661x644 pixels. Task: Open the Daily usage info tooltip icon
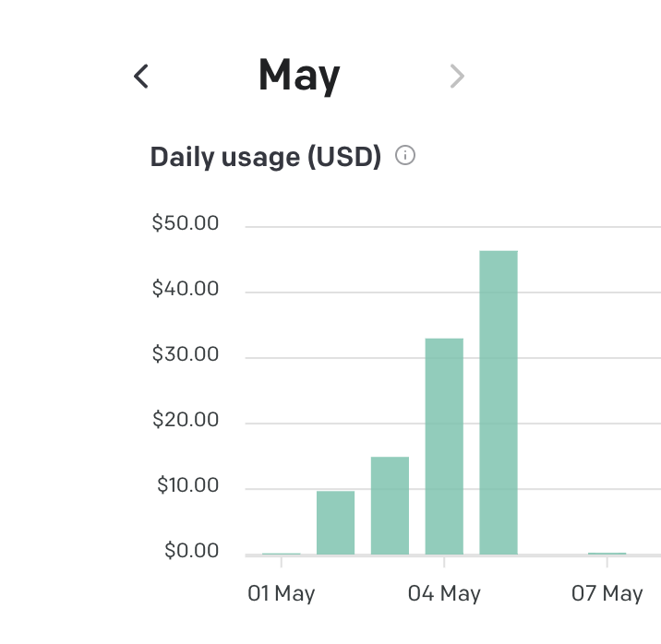(x=405, y=155)
